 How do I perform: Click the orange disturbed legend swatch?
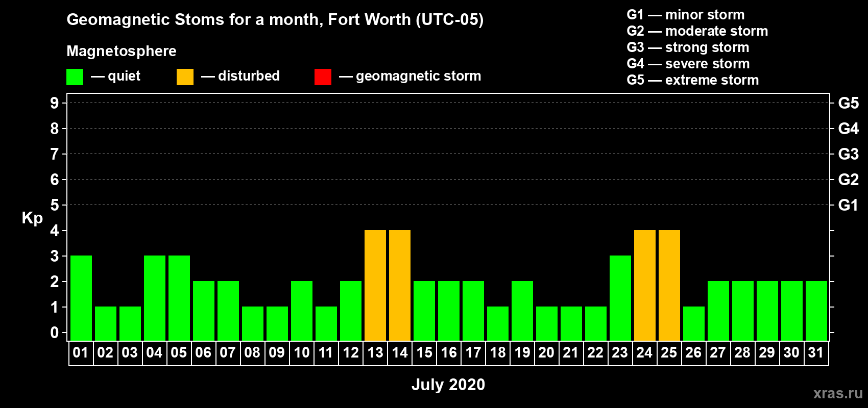(x=185, y=77)
